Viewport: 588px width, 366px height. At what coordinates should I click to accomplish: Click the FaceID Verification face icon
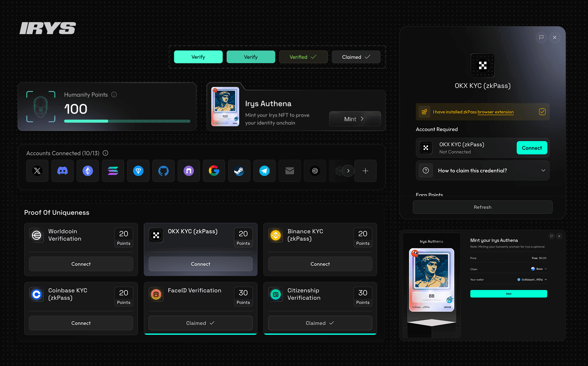(x=156, y=294)
